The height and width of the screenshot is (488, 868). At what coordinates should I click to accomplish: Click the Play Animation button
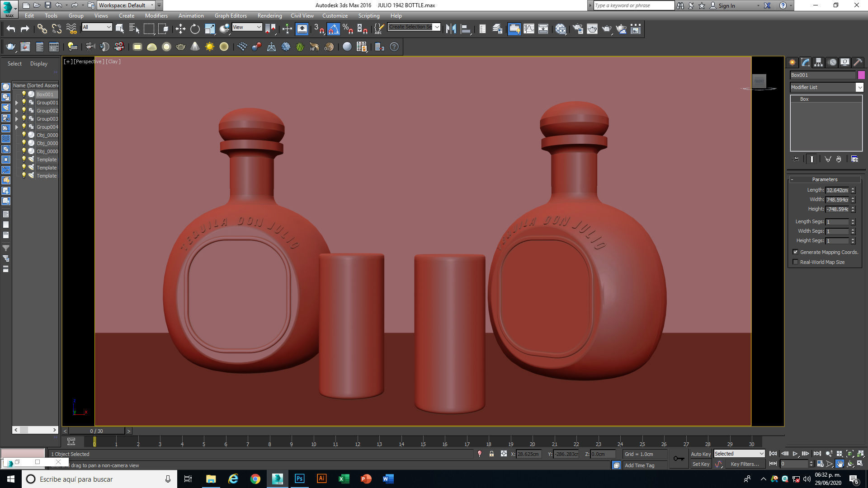(795, 454)
